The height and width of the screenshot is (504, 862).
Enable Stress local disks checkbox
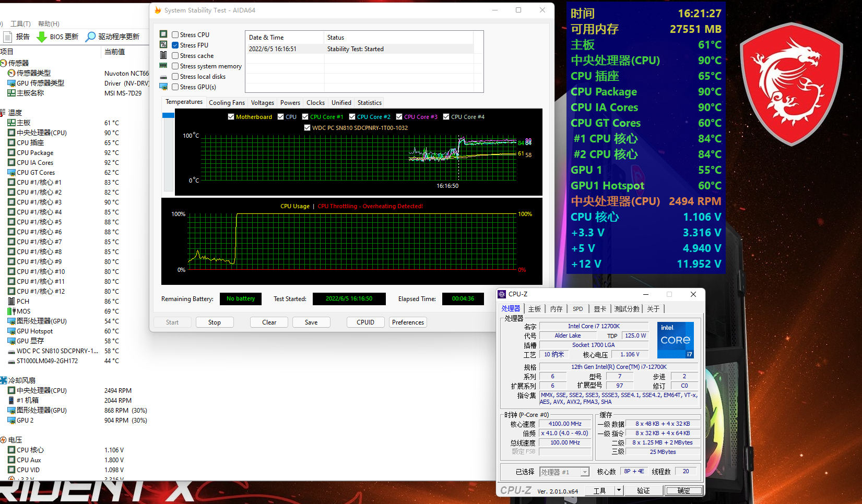175,76
